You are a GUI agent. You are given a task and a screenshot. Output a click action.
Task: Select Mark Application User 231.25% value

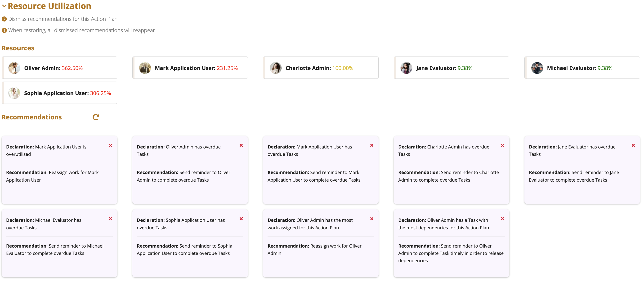(227, 68)
